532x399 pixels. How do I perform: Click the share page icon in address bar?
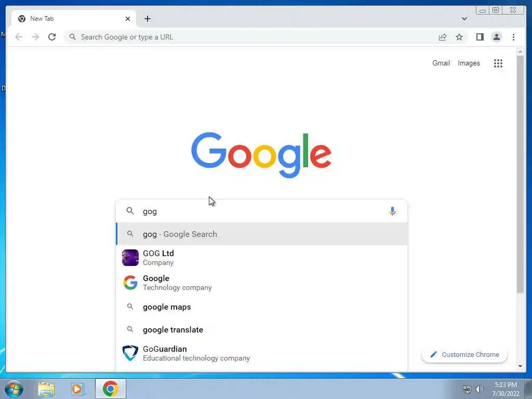point(443,37)
